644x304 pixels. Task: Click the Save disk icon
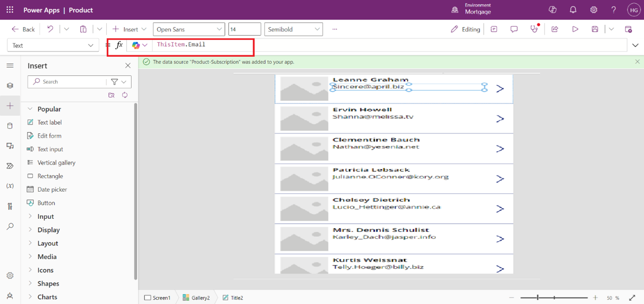[x=594, y=29]
